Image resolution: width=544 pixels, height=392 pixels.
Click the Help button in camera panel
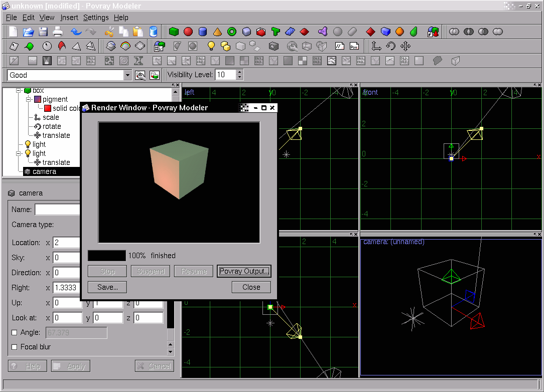click(x=28, y=366)
